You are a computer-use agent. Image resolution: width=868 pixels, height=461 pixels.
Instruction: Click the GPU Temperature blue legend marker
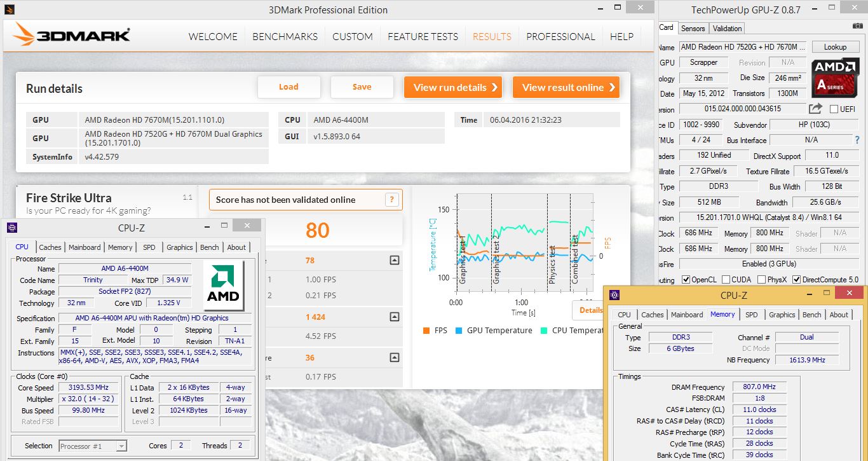(x=458, y=331)
